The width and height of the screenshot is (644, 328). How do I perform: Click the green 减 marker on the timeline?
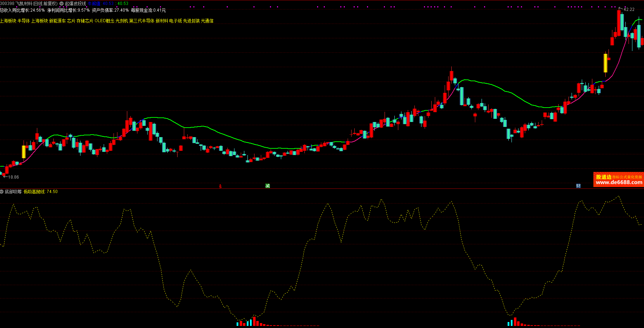point(268,186)
